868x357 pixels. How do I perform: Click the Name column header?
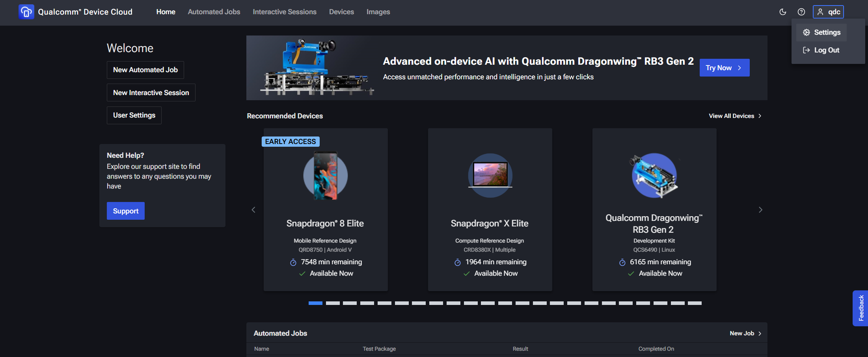point(262,349)
